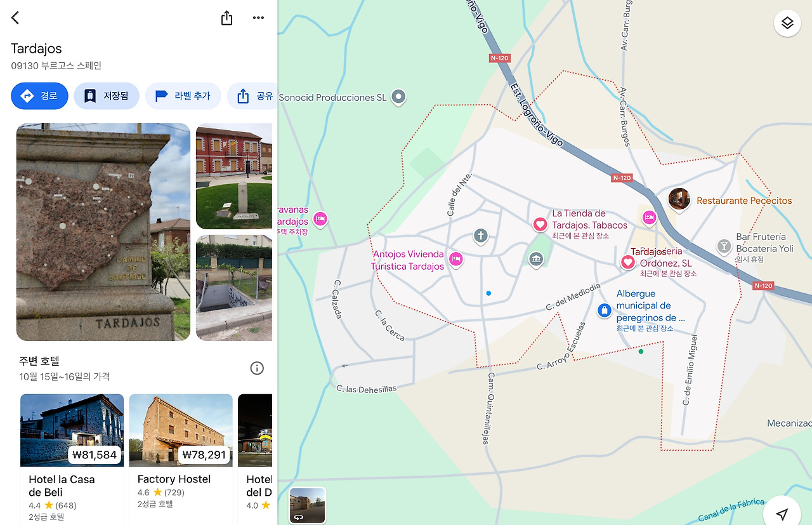Select Hotel la Casa de Beli card
This screenshot has width=812, height=525.
pos(72,458)
